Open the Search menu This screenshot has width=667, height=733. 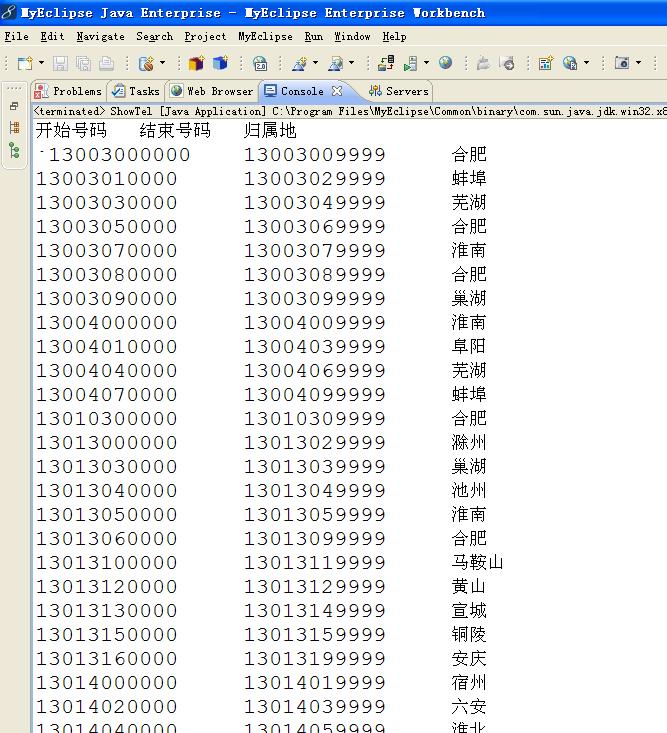(154, 36)
